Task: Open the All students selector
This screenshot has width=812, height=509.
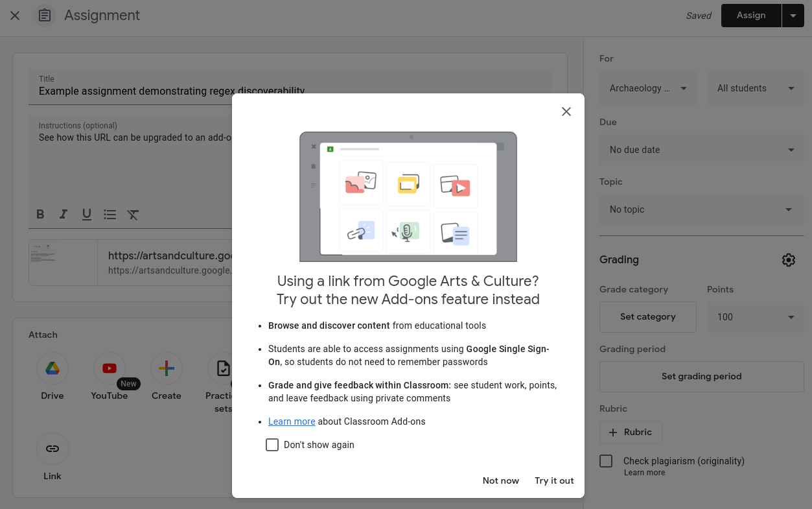Action: [755, 88]
